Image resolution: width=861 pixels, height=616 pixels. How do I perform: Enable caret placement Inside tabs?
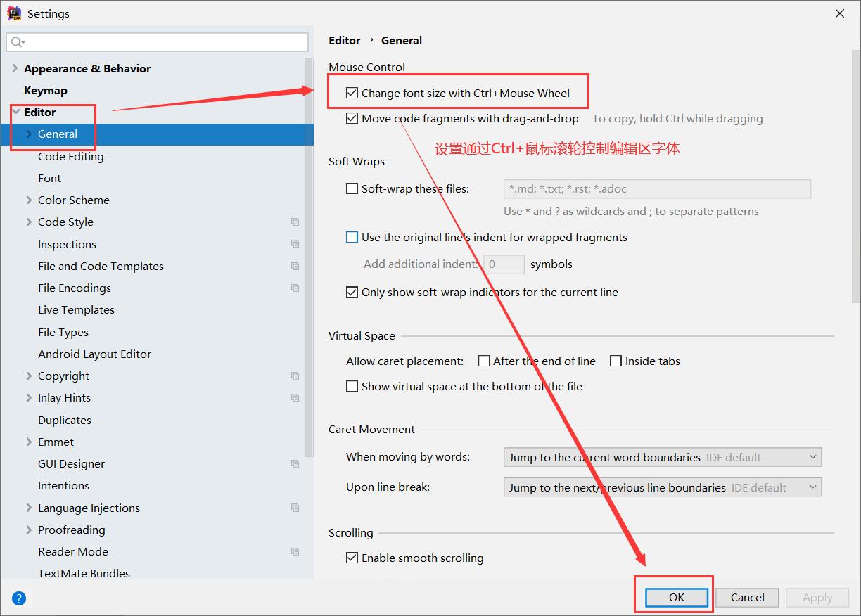(616, 361)
